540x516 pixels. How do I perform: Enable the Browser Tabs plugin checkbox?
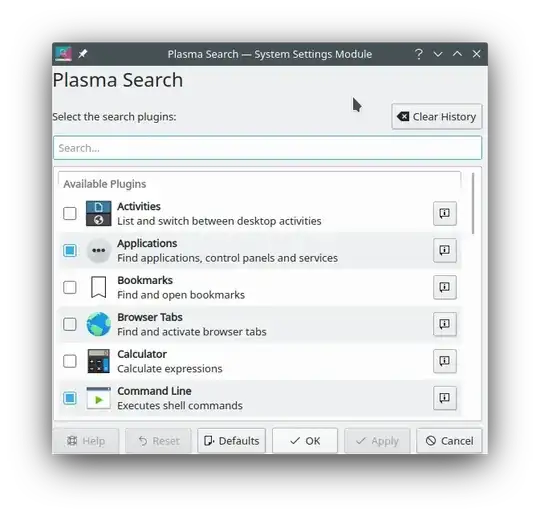(70, 324)
